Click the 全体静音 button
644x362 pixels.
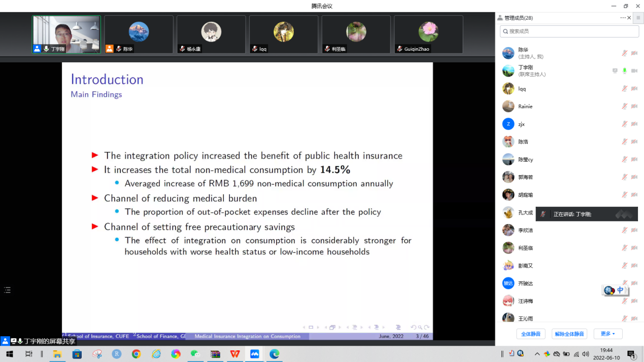(x=531, y=334)
